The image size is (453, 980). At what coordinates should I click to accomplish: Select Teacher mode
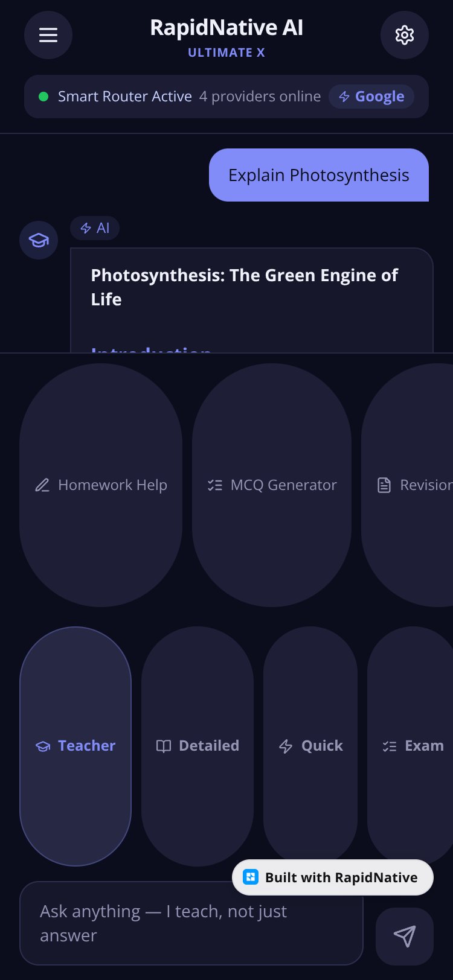[75, 746]
